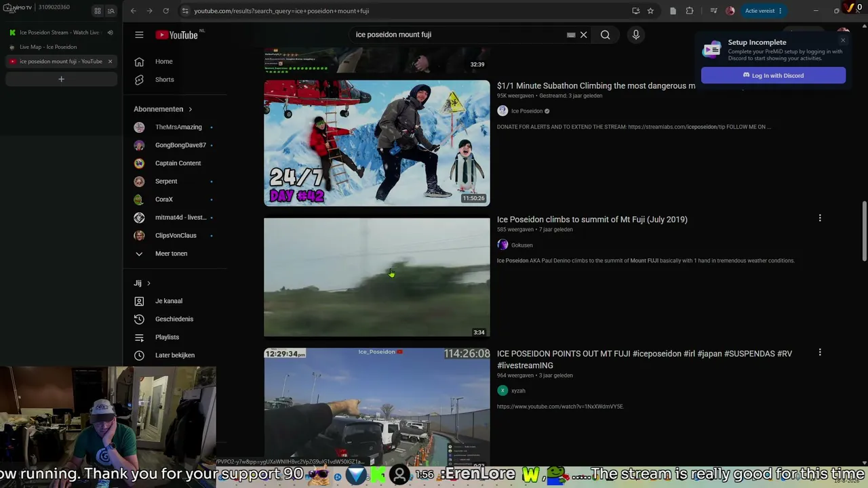Select the ice poseidon mount fuji YouTube tab
The image size is (868, 488).
[61, 62]
